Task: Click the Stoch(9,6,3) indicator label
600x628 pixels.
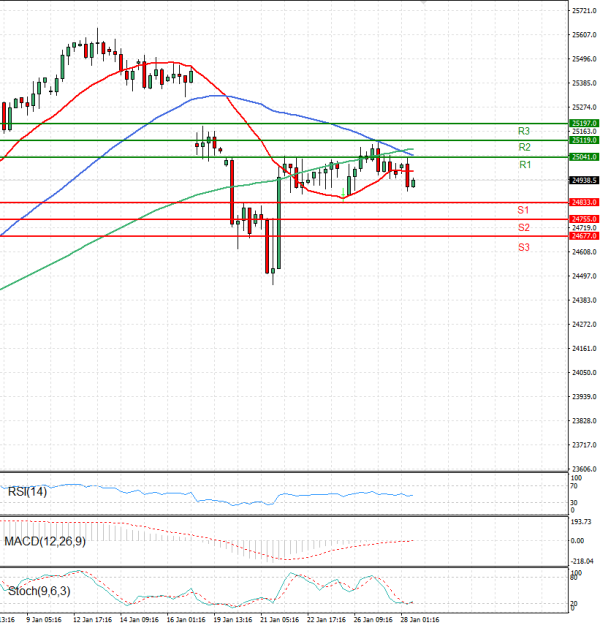Action: (x=39, y=591)
